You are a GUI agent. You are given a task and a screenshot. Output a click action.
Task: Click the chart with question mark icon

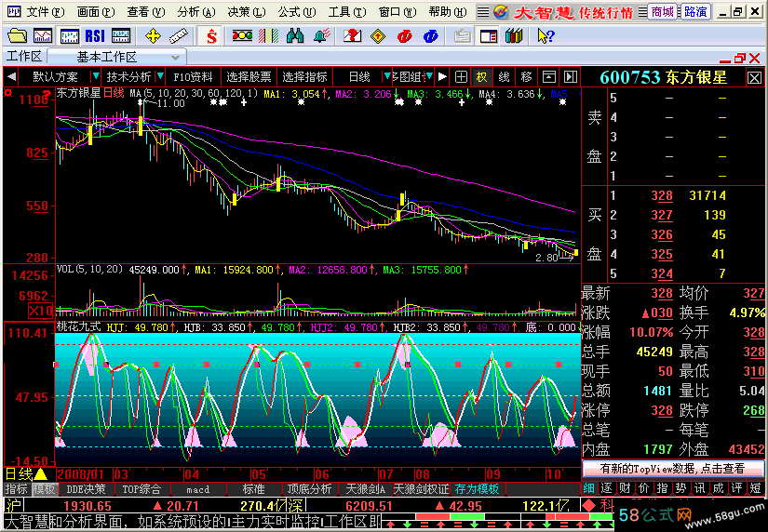pyautogui.click(x=352, y=35)
